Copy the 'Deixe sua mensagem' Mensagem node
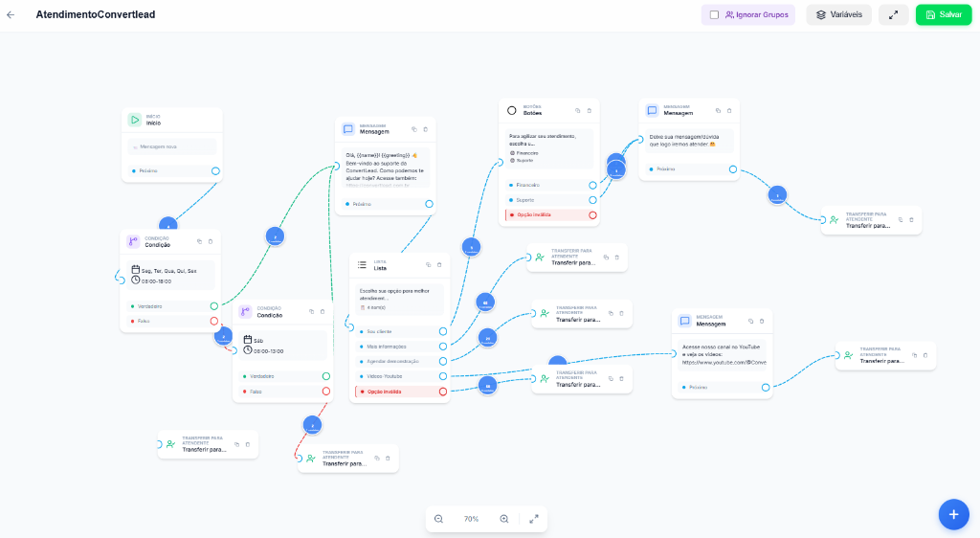Screen dimensions: 980x538 tap(718, 111)
